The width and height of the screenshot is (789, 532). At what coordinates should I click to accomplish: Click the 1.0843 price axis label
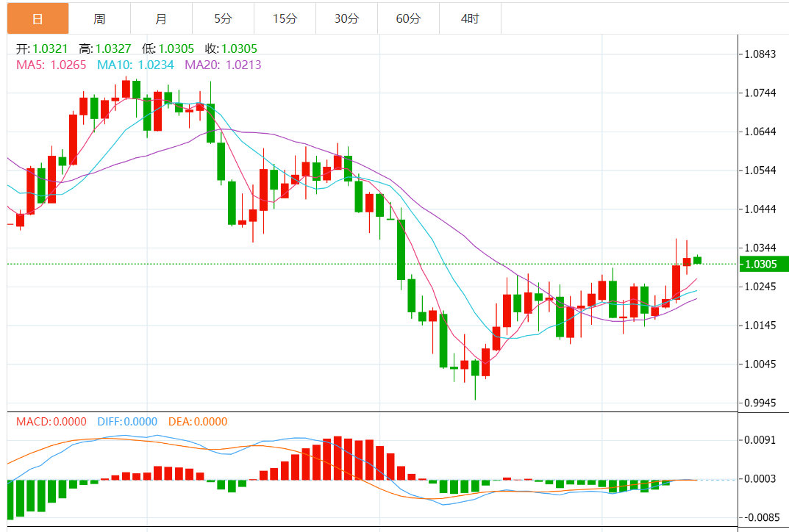click(x=760, y=54)
